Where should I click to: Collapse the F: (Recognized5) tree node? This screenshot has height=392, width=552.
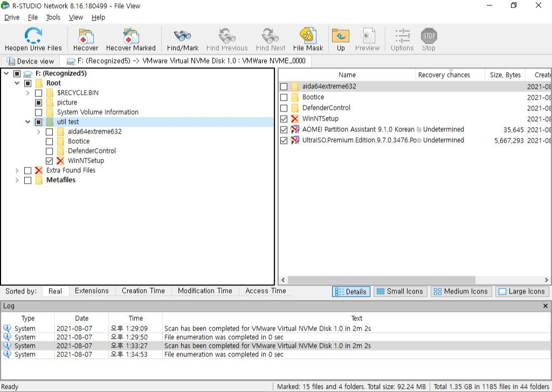6,73
